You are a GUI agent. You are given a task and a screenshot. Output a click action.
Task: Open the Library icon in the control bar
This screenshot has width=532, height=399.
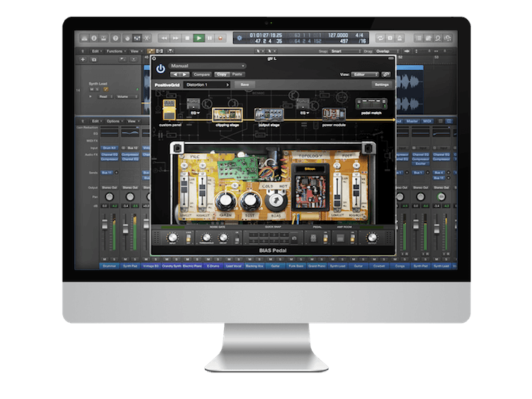point(84,38)
